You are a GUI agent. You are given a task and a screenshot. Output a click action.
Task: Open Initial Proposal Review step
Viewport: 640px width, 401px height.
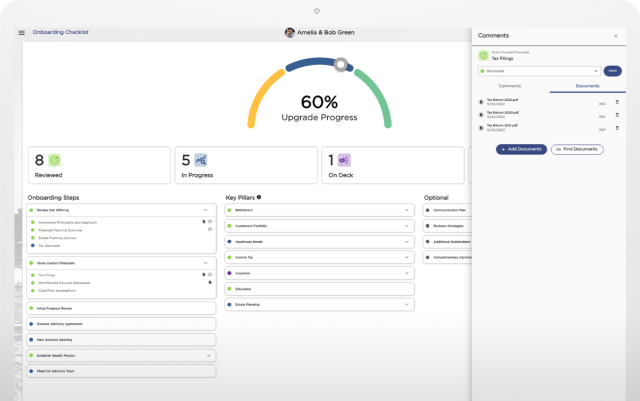coord(121,308)
